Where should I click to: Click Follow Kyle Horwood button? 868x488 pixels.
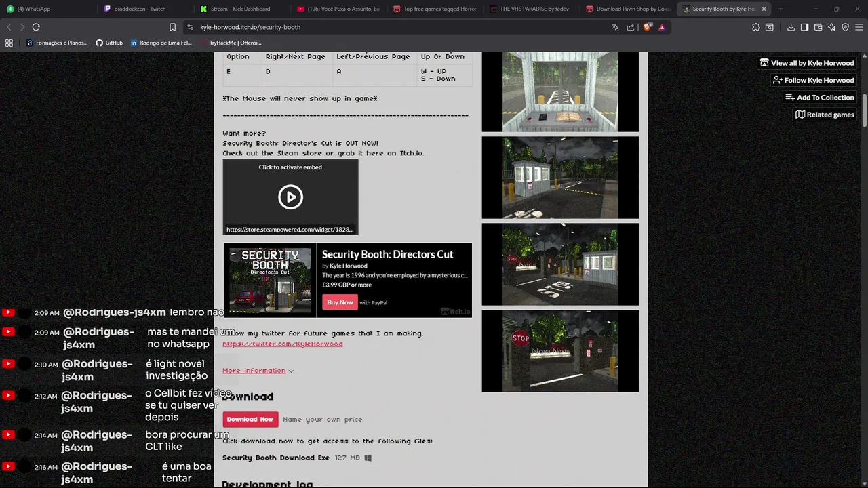pos(813,80)
